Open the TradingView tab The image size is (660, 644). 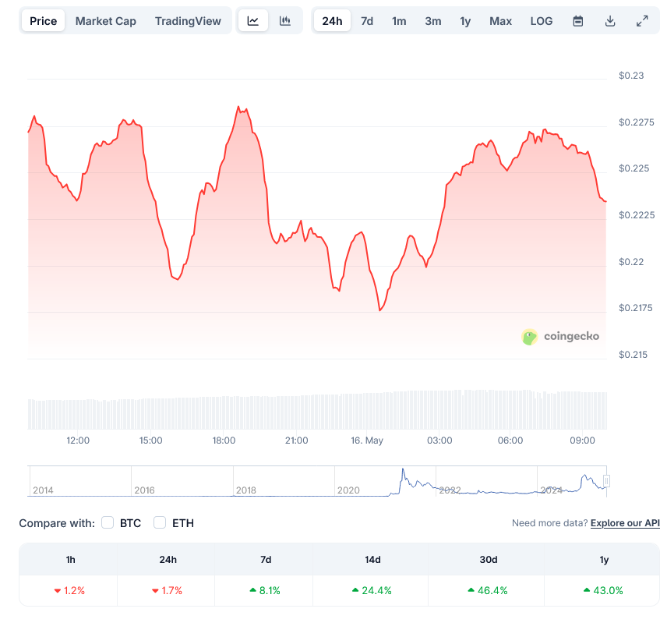pos(188,20)
